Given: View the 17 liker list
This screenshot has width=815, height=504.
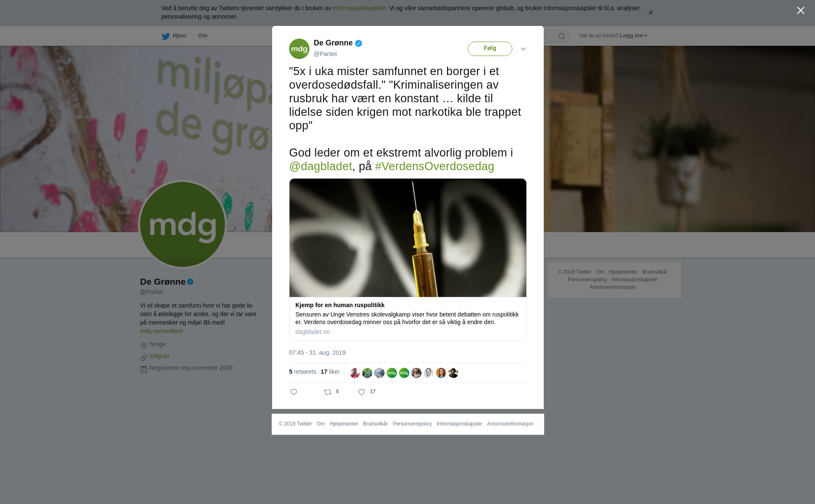Looking at the screenshot, I should click(330, 372).
